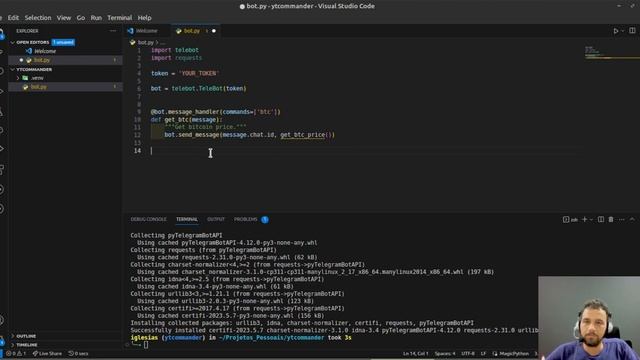Screen dimensions: 640x360
Task: Split the terminal panel
Action: 601,220
